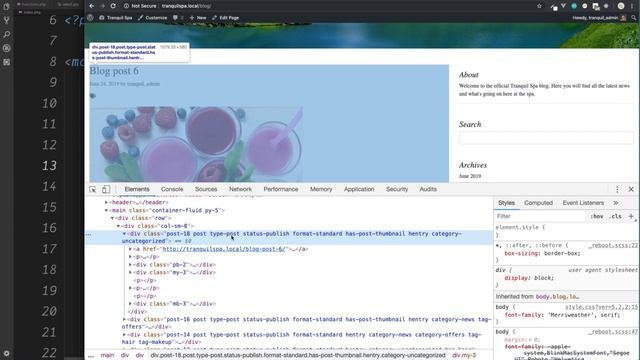The height and width of the screenshot is (360, 640).
Task: Go back in browser history
Action: point(91,6)
